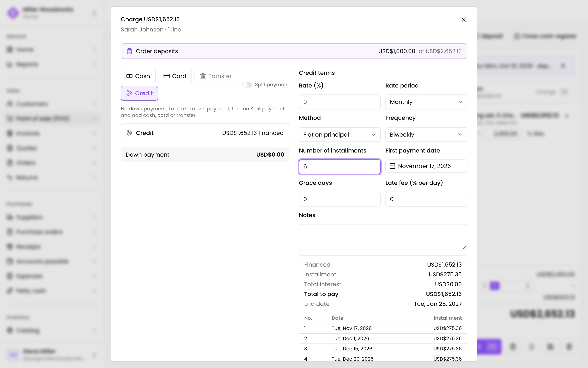Select the Cash payment method
This screenshot has width=588, height=368.
tap(138, 76)
